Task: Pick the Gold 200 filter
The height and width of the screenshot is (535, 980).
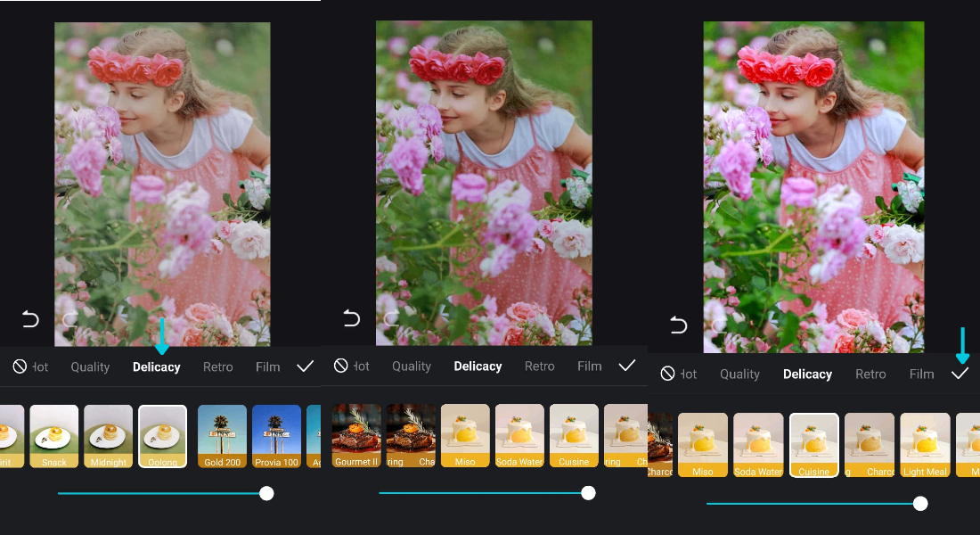Action: click(222, 436)
